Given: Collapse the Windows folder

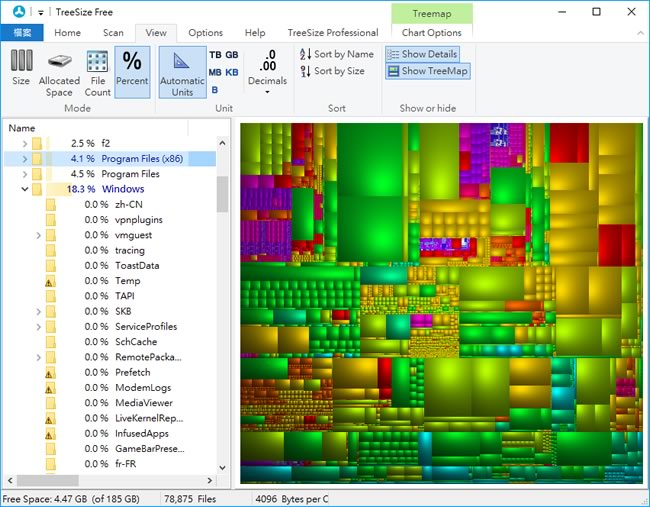Looking at the screenshot, I should click(x=24, y=189).
